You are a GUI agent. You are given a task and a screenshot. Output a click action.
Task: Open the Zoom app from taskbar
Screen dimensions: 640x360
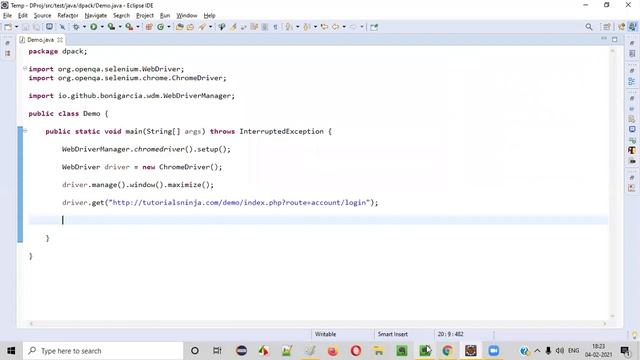pos(493,351)
